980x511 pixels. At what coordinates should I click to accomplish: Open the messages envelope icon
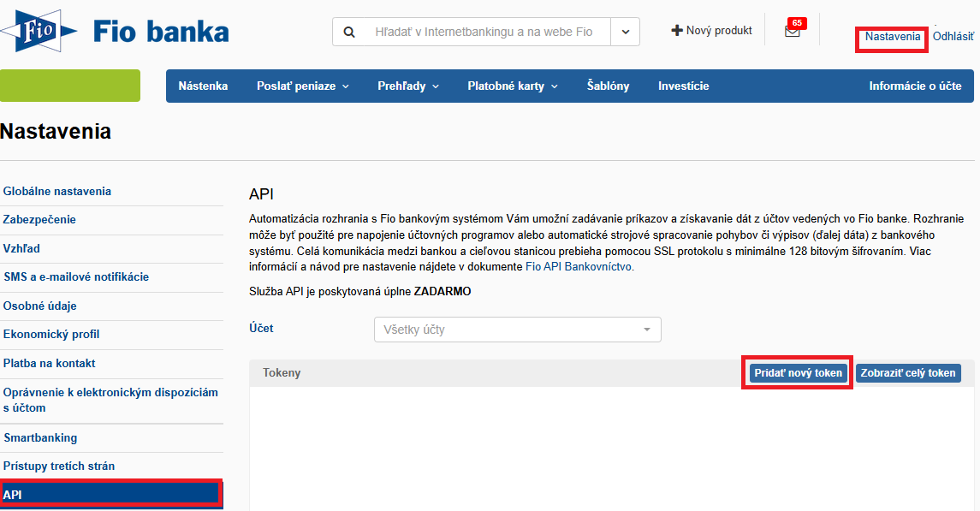tap(792, 32)
